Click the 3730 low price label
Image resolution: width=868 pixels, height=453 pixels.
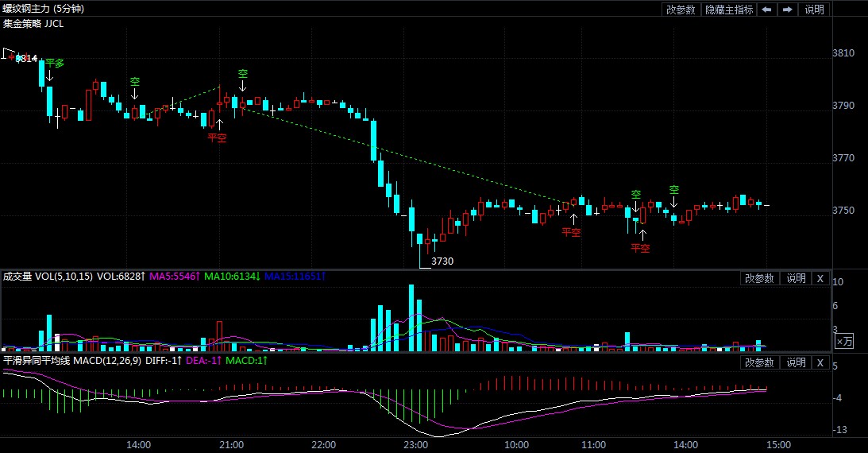[442, 261]
